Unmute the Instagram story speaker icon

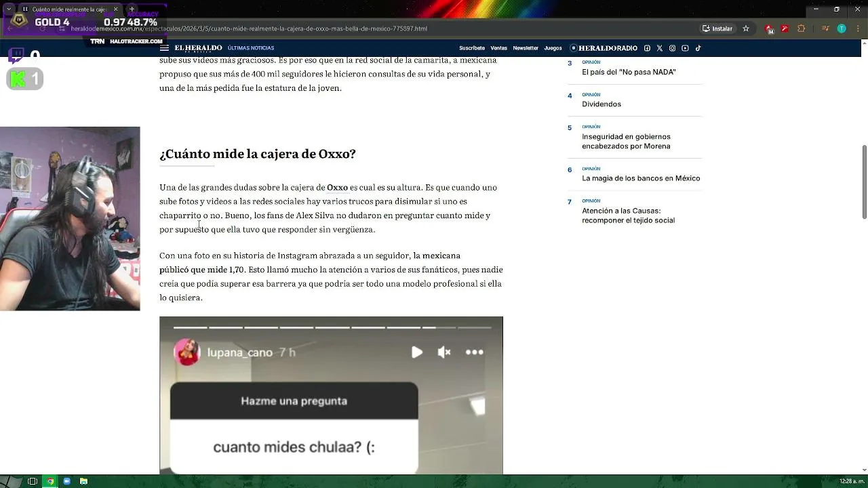pos(444,352)
